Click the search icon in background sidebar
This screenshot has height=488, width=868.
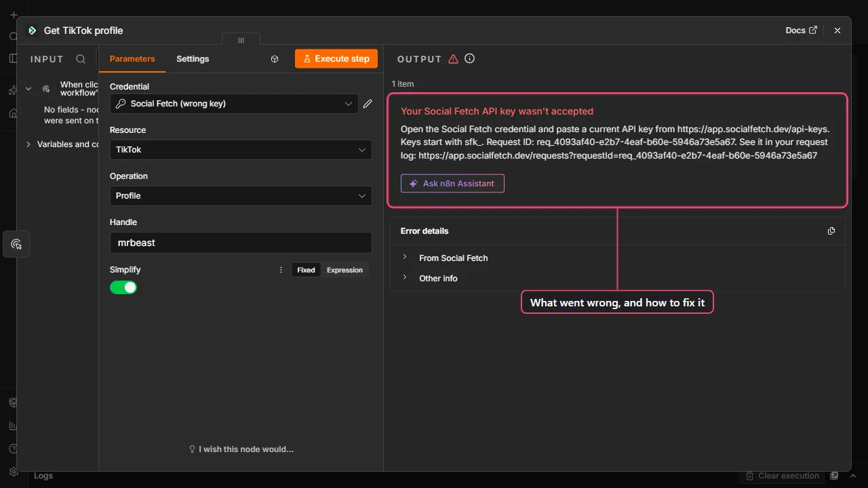(x=13, y=37)
